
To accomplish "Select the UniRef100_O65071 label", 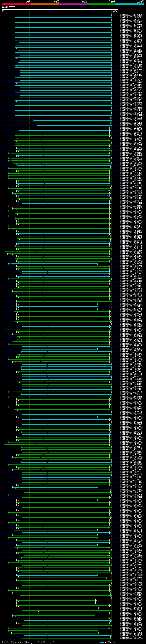I will [x=131, y=105].
